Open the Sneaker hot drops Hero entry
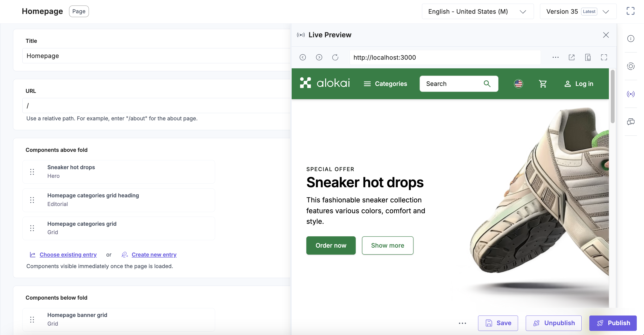644x335 pixels. tap(119, 172)
